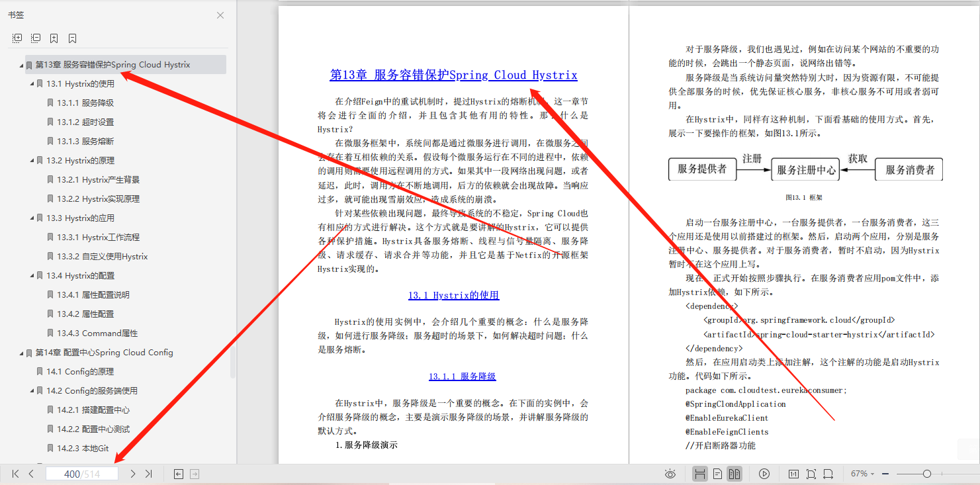Follow the 13.1.1 服务降级 heading link
Viewport: 980px width, 485px height.
pyautogui.click(x=462, y=376)
